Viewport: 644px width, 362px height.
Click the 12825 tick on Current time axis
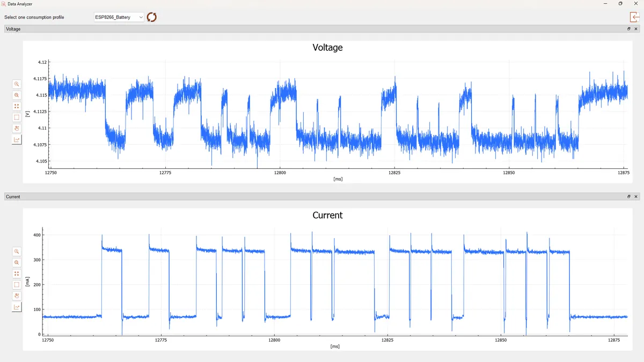pyautogui.click(x=387, y=341)
